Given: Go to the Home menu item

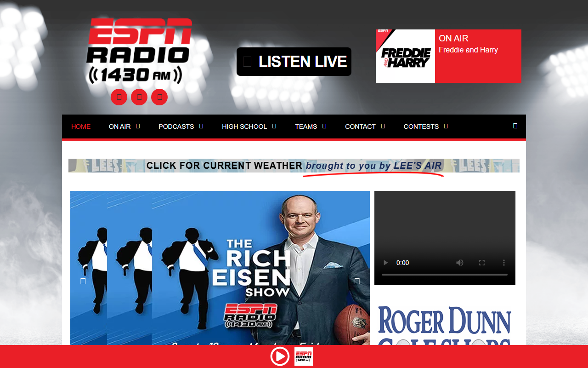Looking at the screenshot, I should point(81,126).
